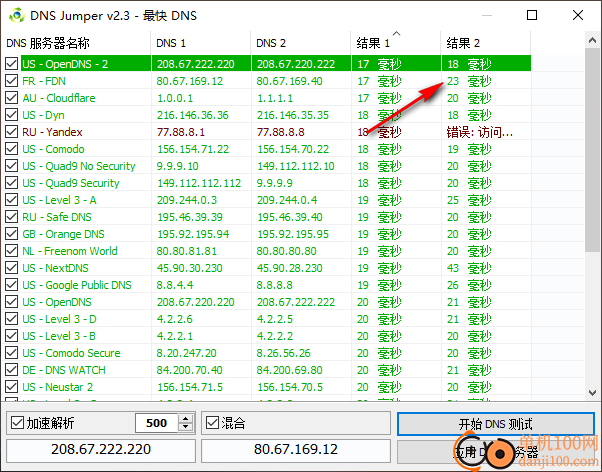Uncheck the 混合 checkbox
The image size is (602, 472).
click(x=212, y=423)
